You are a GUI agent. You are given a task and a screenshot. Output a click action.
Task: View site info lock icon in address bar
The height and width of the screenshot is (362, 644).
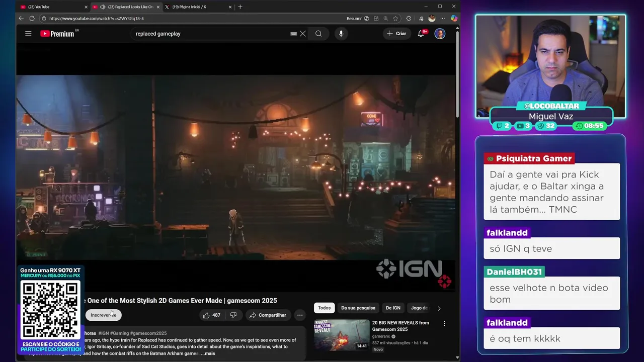[44, 19]
